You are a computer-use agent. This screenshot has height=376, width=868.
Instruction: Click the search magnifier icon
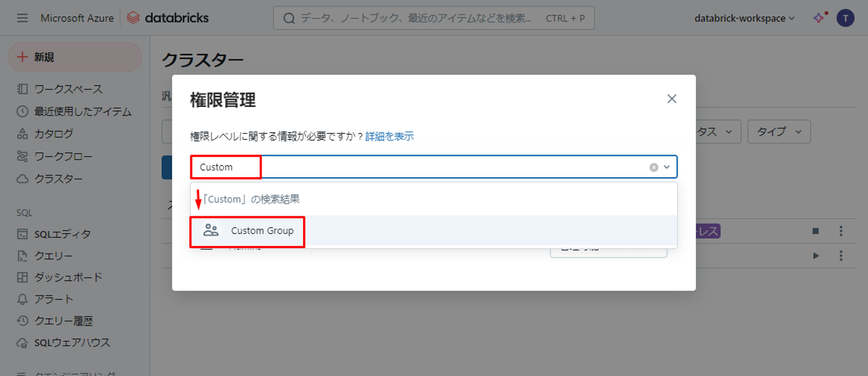click(289, 19)
